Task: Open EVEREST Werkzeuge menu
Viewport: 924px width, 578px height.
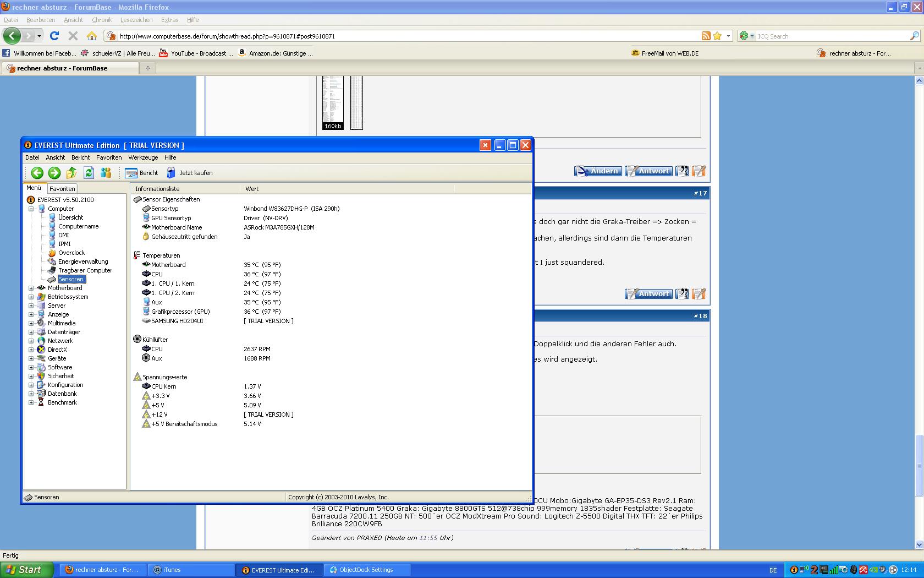Action: coord(143,157)
